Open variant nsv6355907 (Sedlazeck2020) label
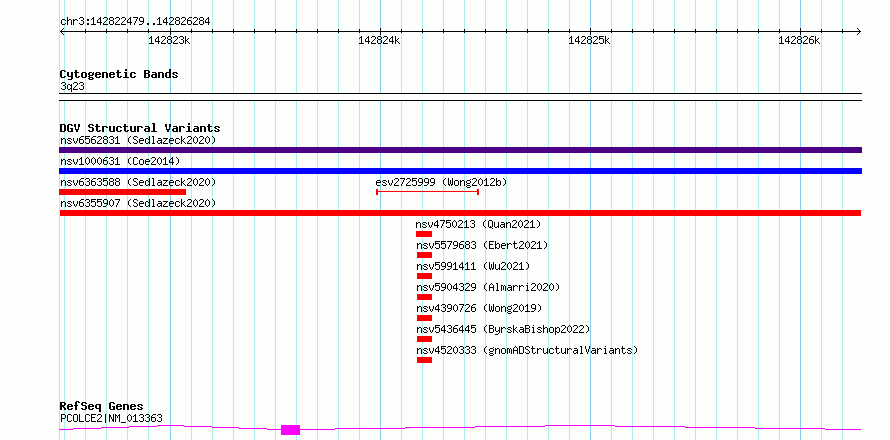Image resolution: width=890 pixels, height=440 pixels. (138, 203)
